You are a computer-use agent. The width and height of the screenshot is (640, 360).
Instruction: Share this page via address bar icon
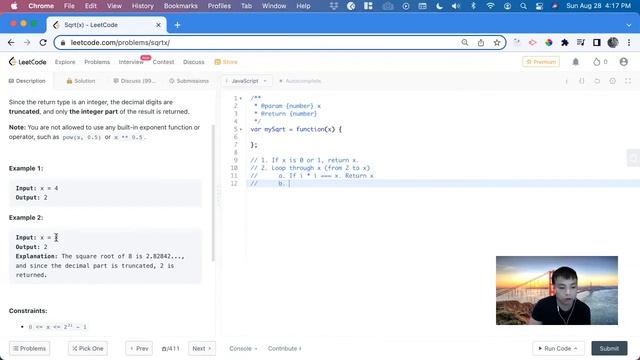tap(481, 42)
